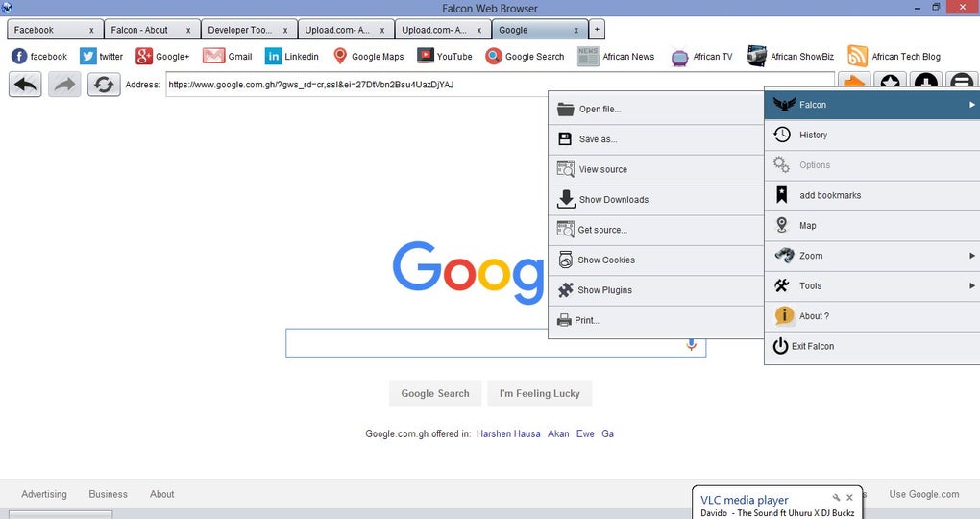Click the orange go arrow toolbar button
This screenshot has width=980, height=519.
coord(854,82)
